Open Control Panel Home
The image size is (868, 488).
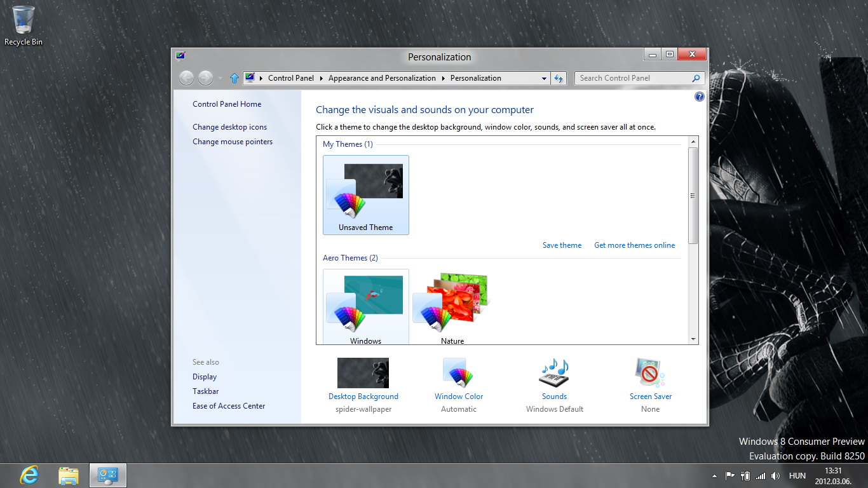coord(227,104)
